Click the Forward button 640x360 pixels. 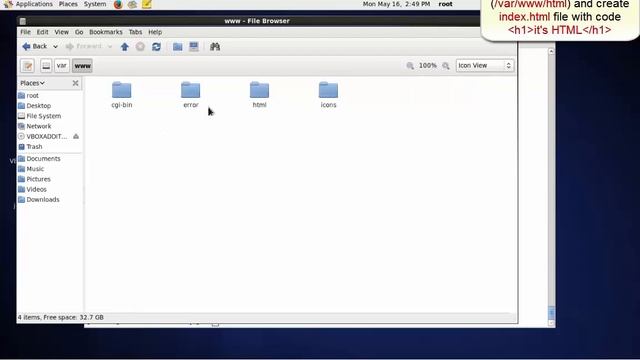[84, 47]
